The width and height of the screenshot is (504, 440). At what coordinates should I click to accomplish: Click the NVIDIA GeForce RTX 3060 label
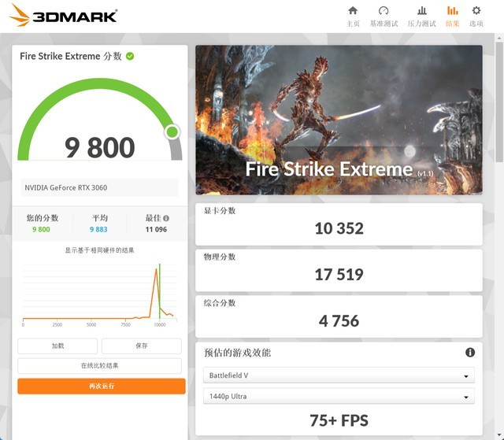66,187
